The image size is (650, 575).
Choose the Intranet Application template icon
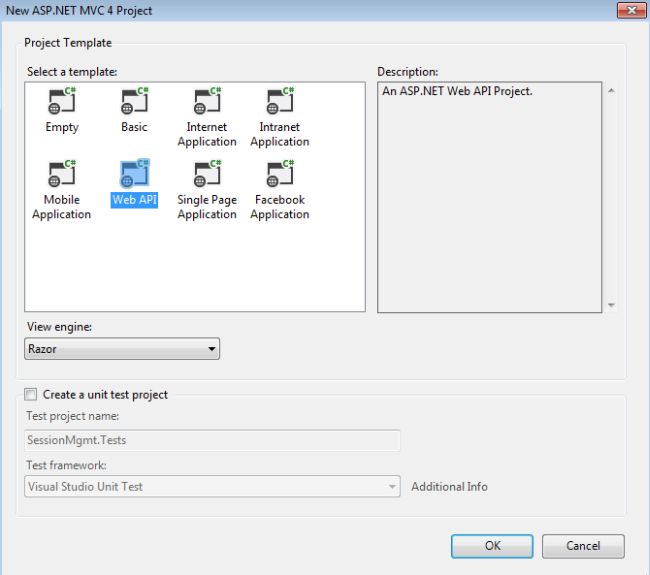[280, 101]
